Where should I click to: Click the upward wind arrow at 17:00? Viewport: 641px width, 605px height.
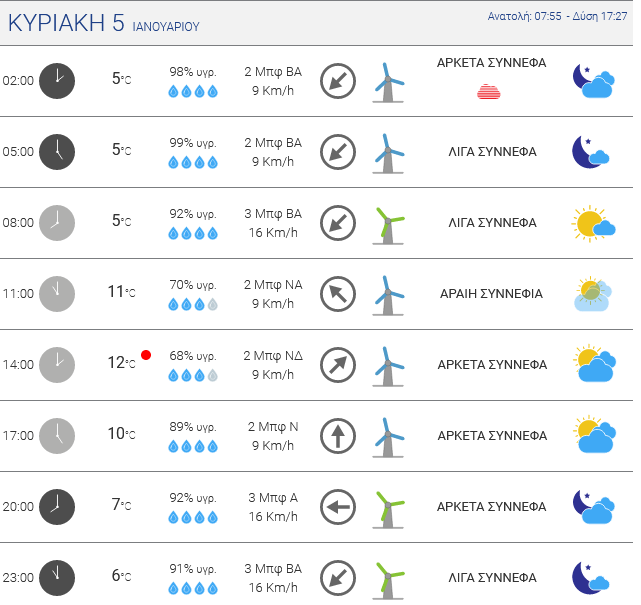(x=338, y=436)
